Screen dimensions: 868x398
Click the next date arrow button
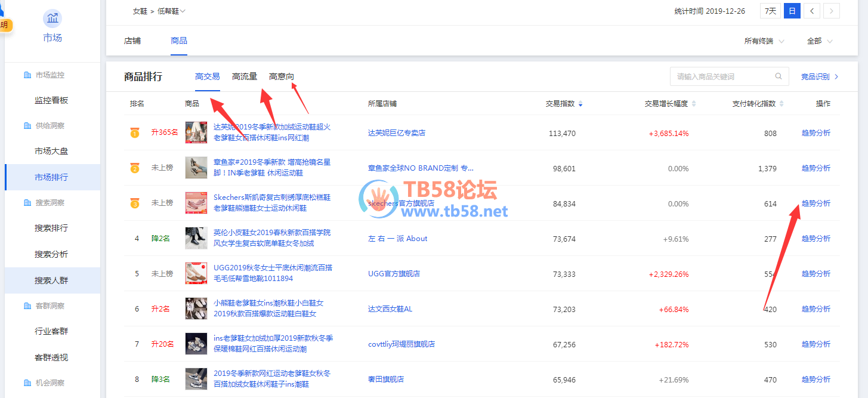point(832,11)
